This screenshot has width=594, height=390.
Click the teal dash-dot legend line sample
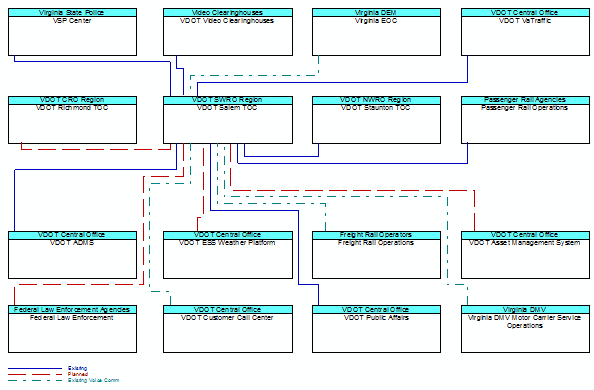[35, 381]
